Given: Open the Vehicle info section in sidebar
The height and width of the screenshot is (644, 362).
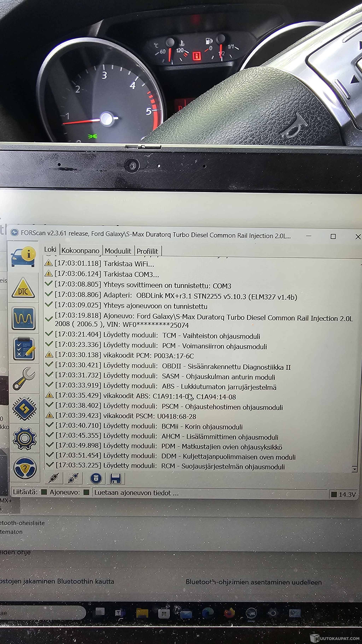Looking at the screenshot, I should coord(23,258).
